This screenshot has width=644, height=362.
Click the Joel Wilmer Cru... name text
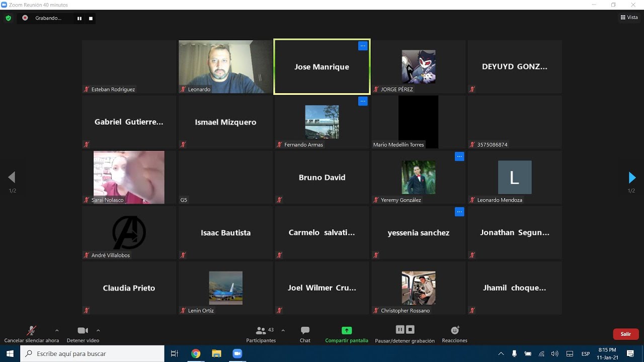[322, 288]
